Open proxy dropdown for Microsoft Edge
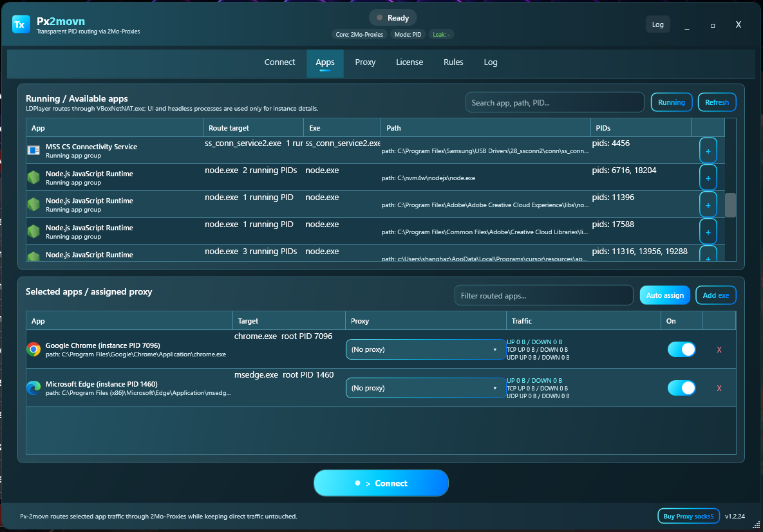The image size is (763, 532). tap(426, 387)
